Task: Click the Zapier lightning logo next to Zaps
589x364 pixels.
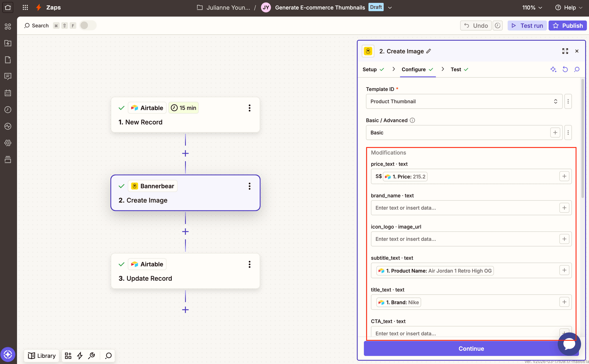Action: click(x=39, y=7)
